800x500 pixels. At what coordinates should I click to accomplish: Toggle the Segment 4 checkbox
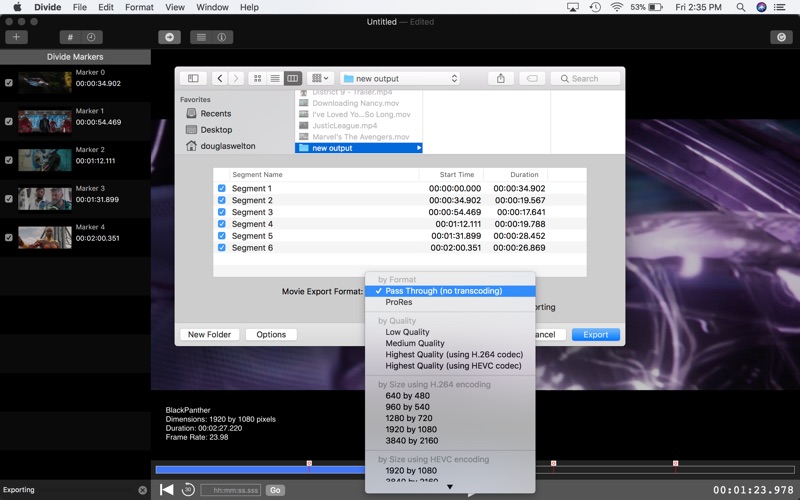pyautogui.click(x=222, y=224)
